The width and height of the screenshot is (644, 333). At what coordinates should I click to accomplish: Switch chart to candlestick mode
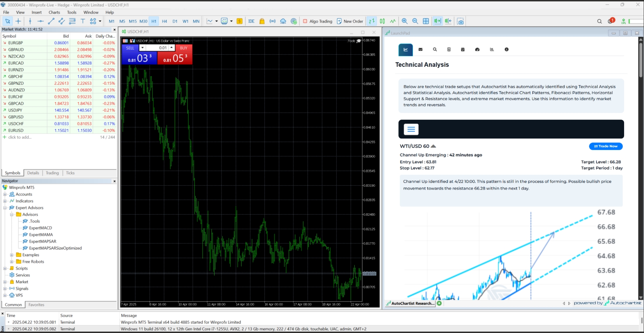click(382, 21)
